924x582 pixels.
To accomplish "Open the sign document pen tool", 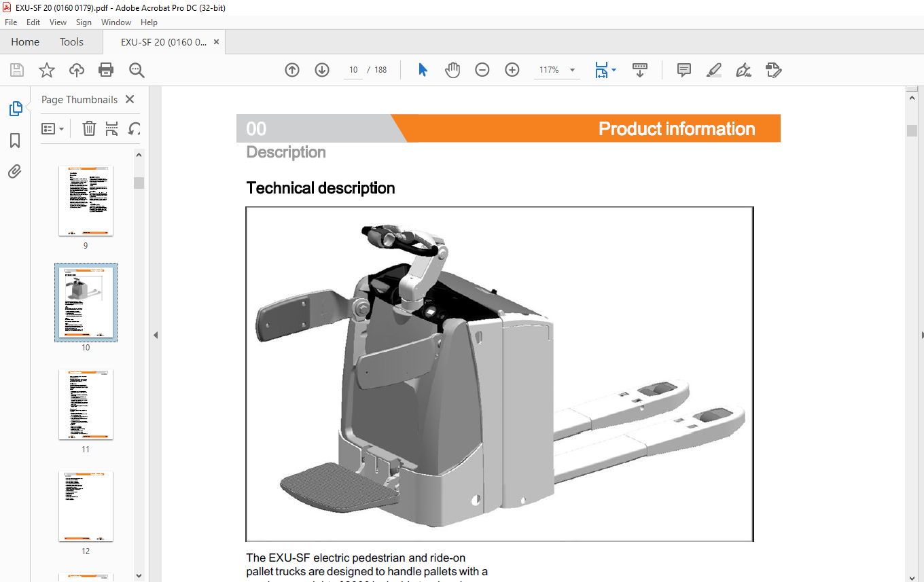I will [x=743, y=70].
